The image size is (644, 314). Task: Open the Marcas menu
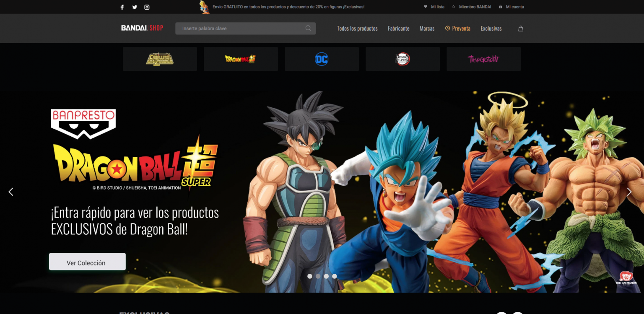pyautogui.click(x=427, y=29)
